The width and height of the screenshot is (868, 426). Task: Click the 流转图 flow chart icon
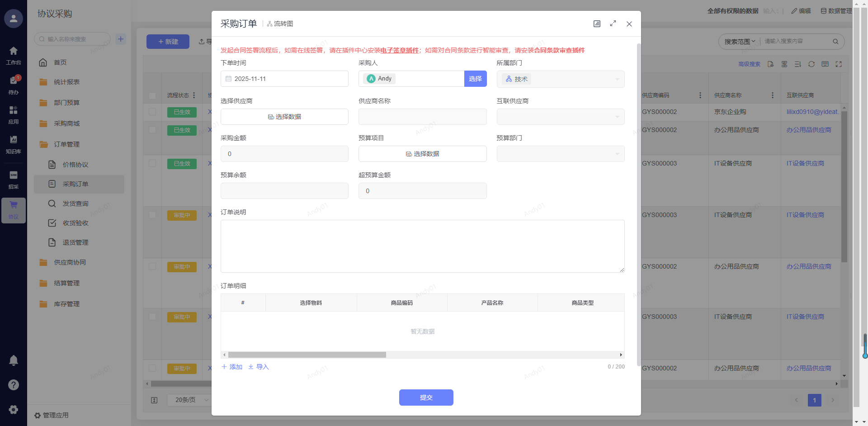[x=280, y=24]
